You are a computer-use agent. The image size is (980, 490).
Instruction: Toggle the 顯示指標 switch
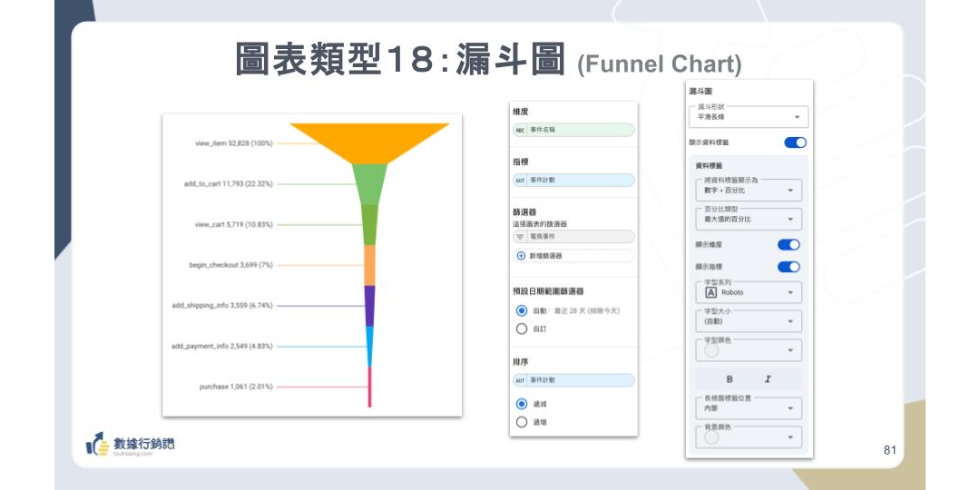click(x=789, y=267)
